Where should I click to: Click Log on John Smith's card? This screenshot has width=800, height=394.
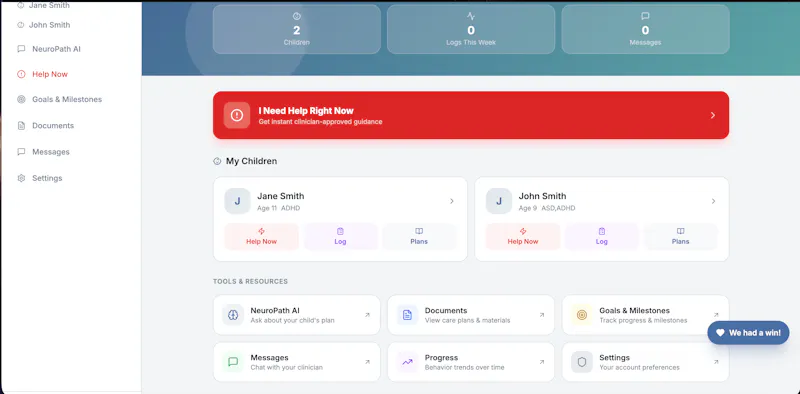(602, 236)
